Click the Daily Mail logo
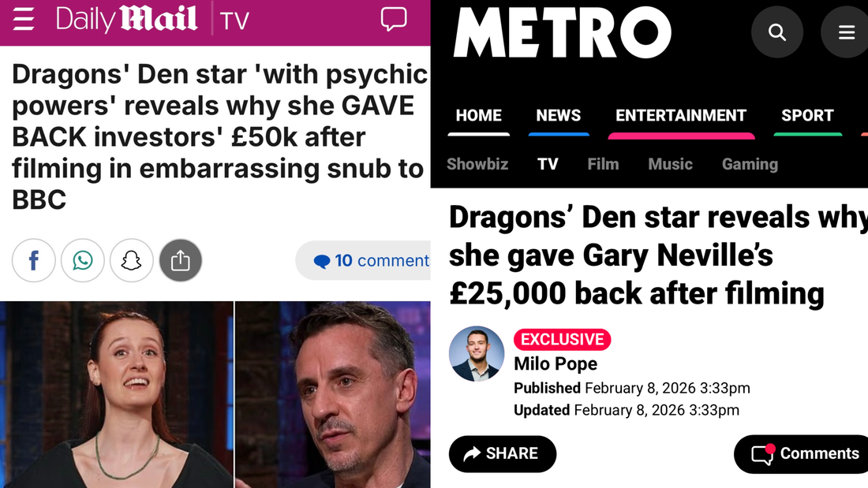 (126, 19)
